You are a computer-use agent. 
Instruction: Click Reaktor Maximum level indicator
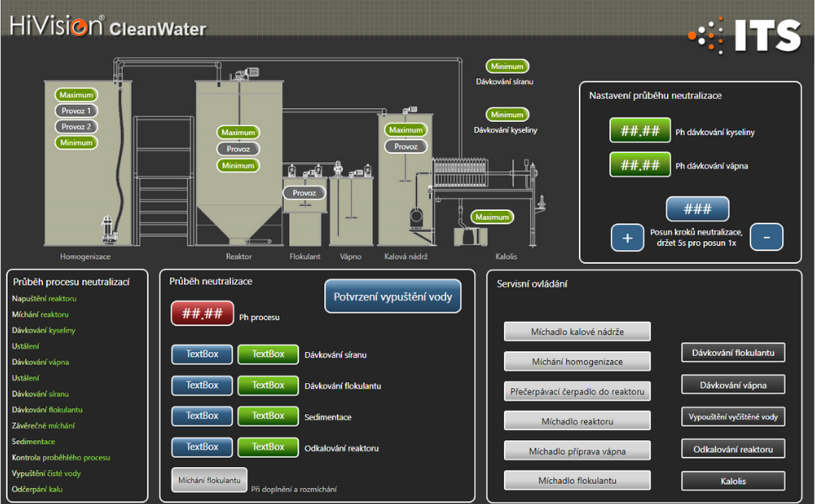click(238, 133)
